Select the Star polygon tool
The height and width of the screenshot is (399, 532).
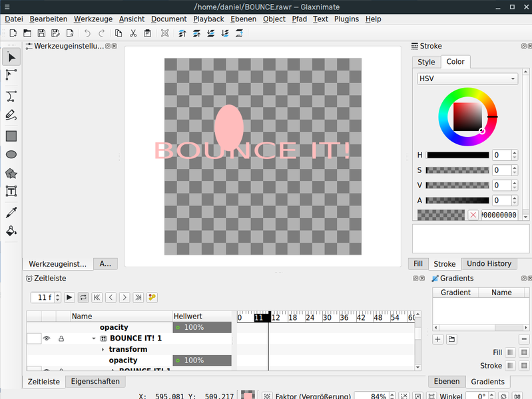tap(11, 174)
